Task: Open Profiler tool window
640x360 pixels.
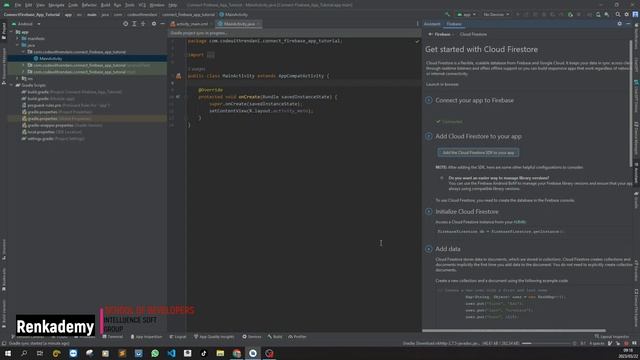Action: tap(298, 337)
